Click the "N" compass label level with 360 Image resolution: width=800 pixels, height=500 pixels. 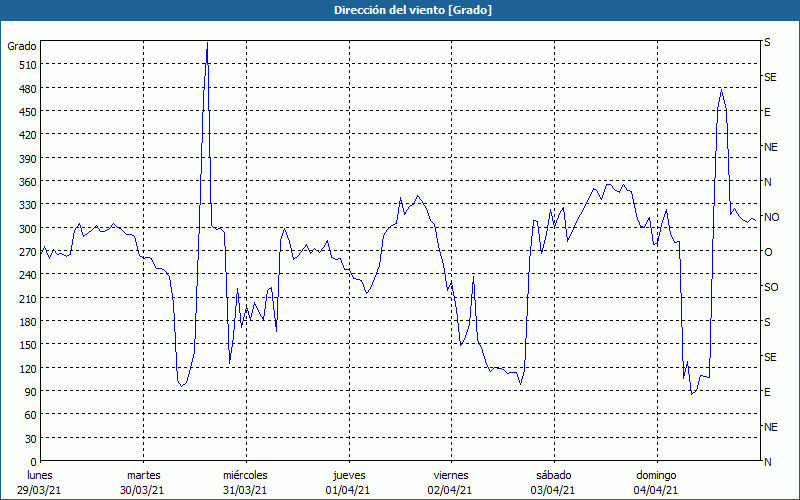pyautogui.click(x=767, y=182)
